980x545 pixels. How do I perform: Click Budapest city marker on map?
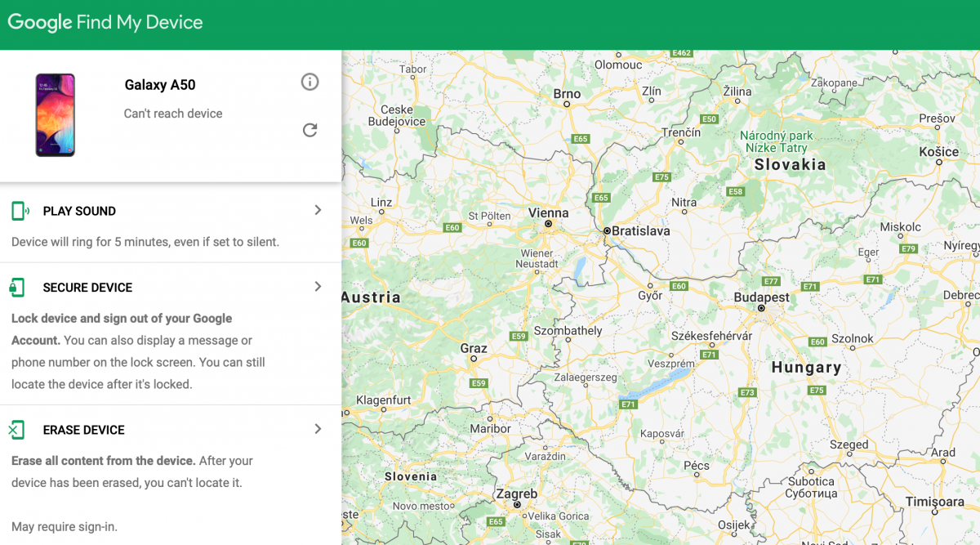click(761, 309)
